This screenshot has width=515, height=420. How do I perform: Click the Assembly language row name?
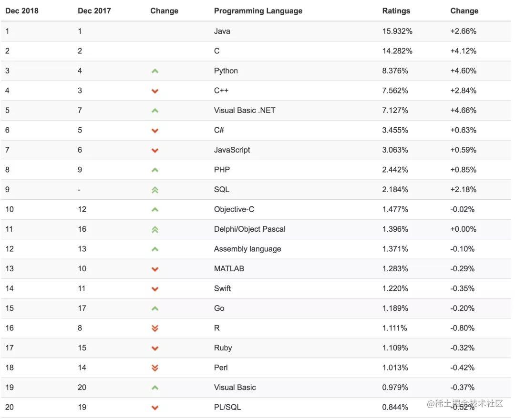(x=247, y=249)
